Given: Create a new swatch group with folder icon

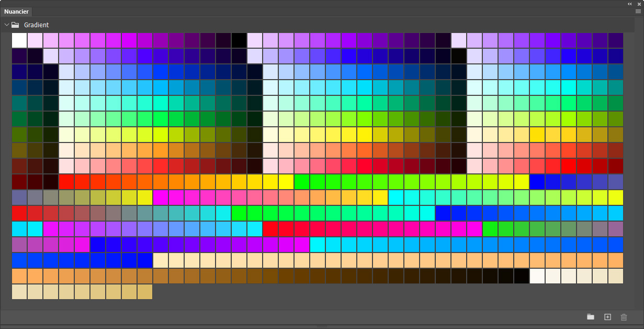Looking at the screenshot, I should [591, 317].
